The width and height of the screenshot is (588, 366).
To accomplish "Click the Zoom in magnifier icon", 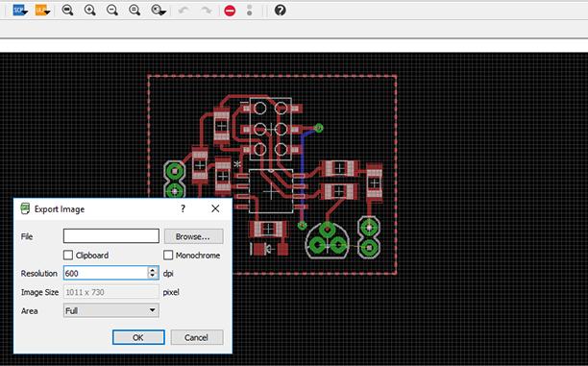I will click(90, 11).
